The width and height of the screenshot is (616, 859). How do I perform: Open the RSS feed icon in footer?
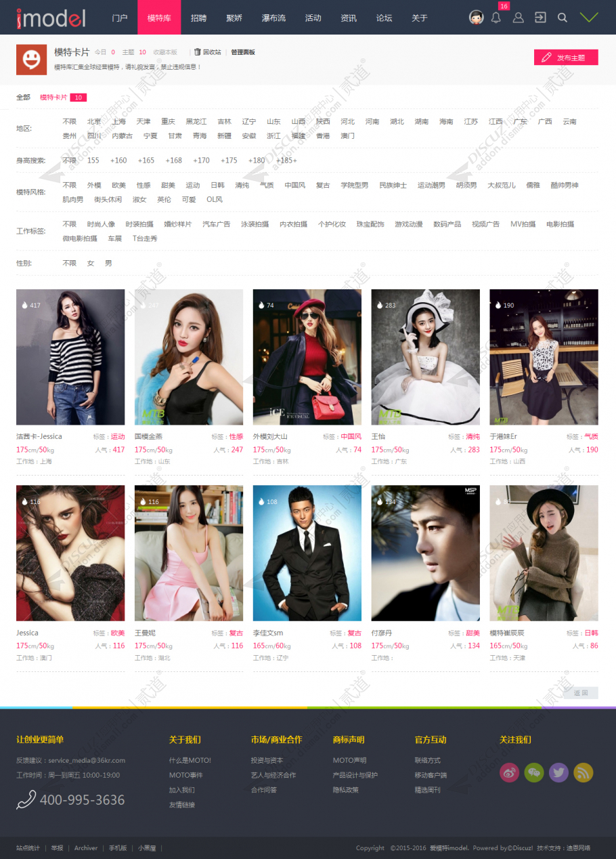583,772
